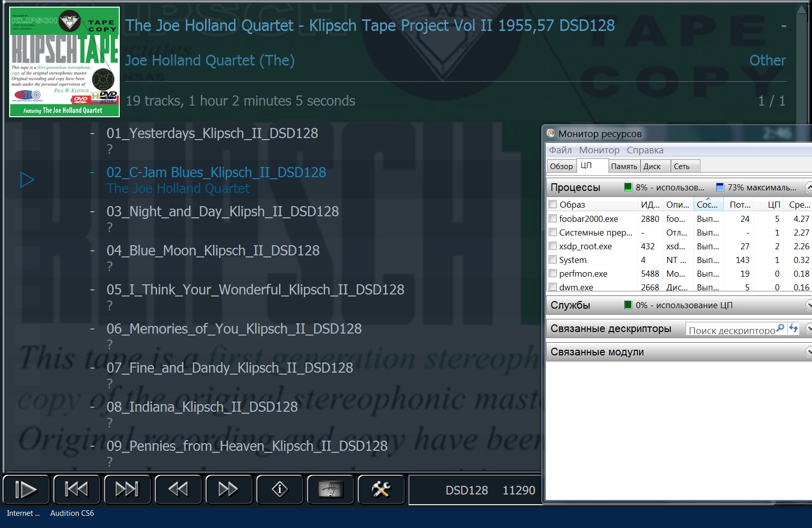Click the Internet taskbar item
The width and height of the screenshot is (812, 528).
click(23, 513)
